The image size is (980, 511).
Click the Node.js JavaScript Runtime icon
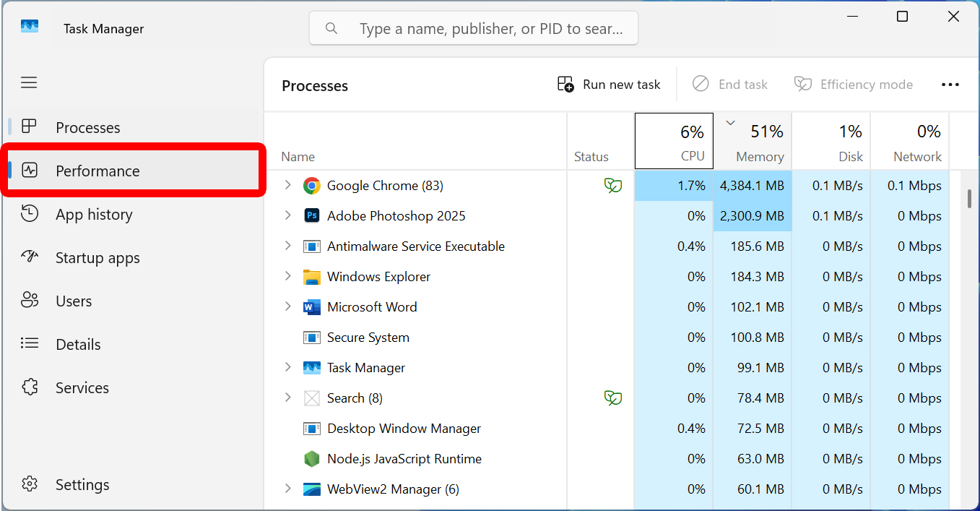point(311,459)
